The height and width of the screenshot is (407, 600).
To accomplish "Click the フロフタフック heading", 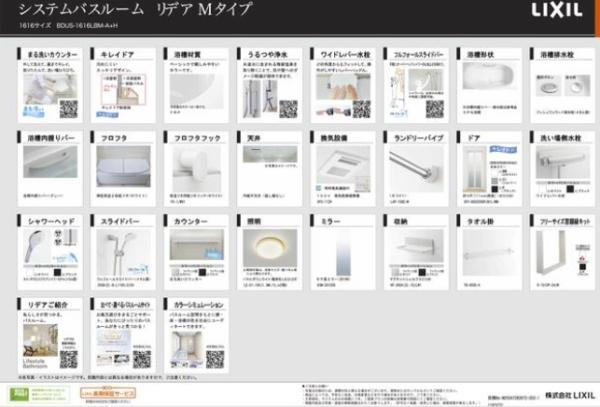I will click(x=197, y=138).
